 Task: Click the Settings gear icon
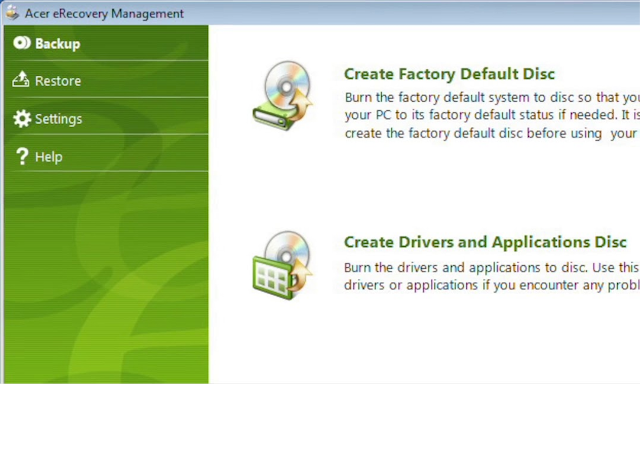tap(22, 118)
